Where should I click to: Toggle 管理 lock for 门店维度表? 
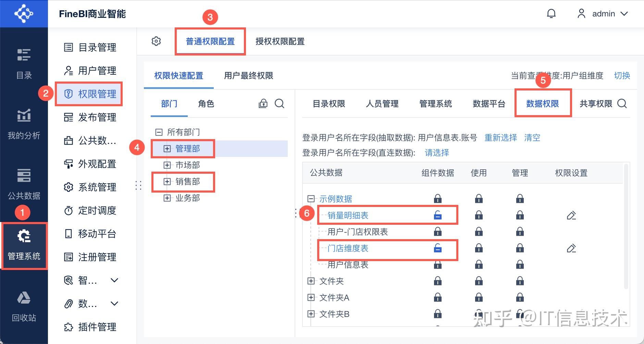coord(520,248)
